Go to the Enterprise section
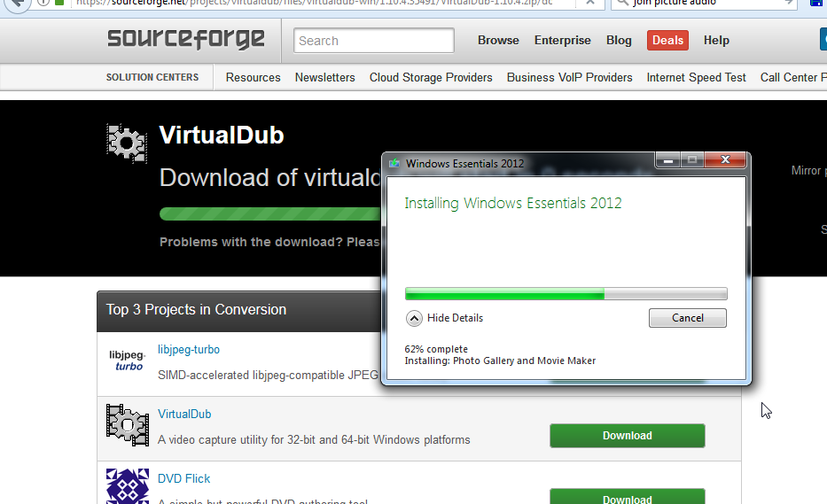Image resolution: width=827 pixels, height=504 pixels. click(562, 41)
